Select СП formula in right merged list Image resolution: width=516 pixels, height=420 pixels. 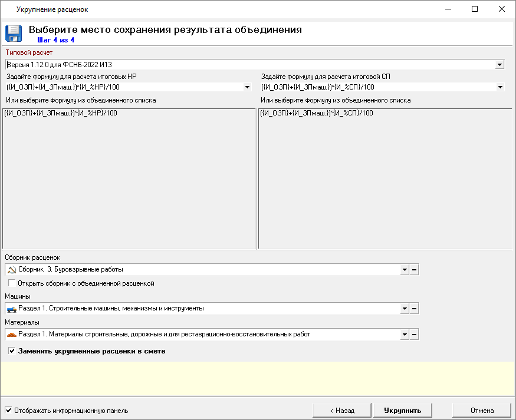(317, 113)
